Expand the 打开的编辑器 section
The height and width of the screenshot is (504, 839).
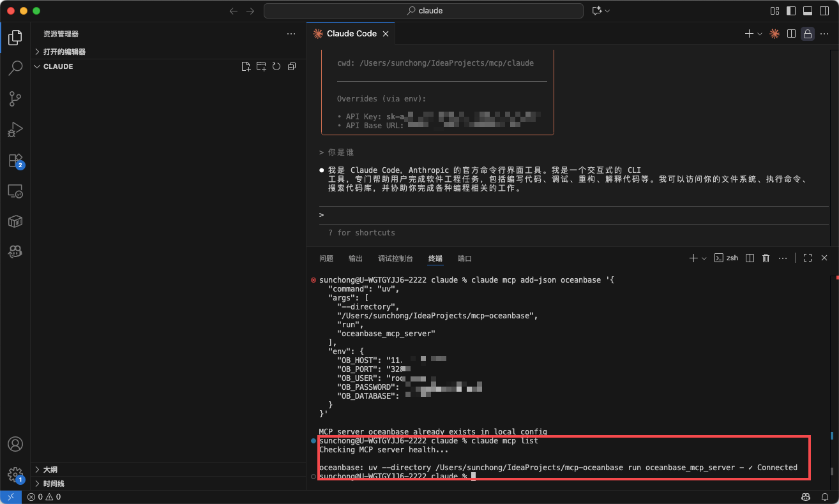pos(64,52)
